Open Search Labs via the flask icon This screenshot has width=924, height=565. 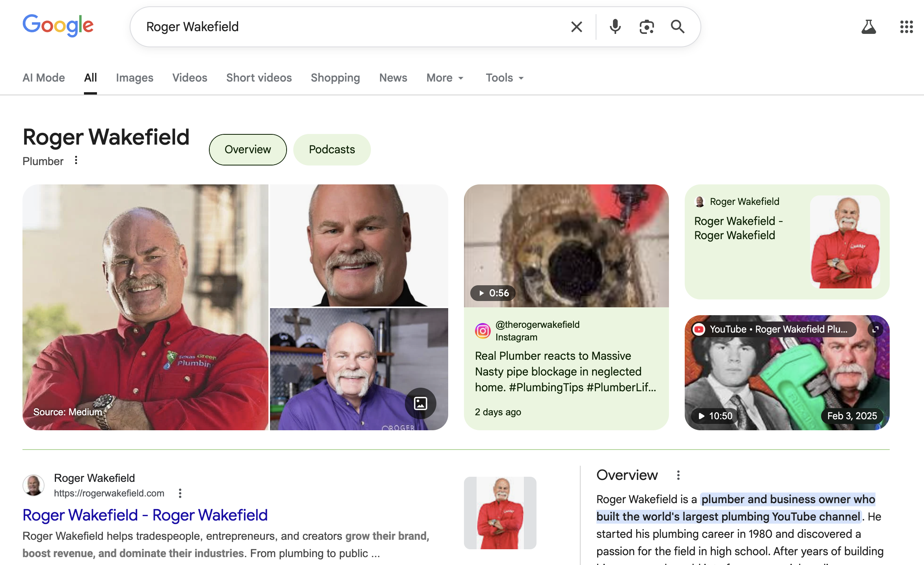(868, 26)
